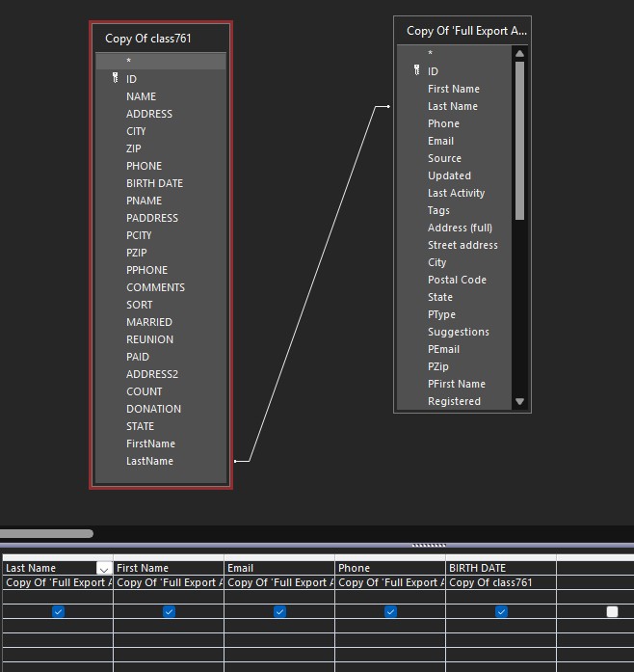The height and width of the screenshot is (672, 634).
Task: Select the Copy Of class761 table title bar
Action: click(x=161, y=39)
